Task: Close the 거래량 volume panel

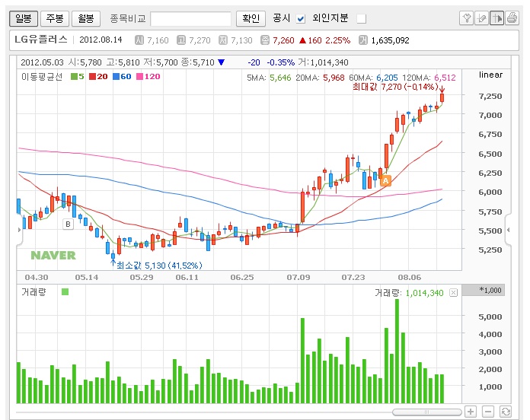Action: (453, 293)
